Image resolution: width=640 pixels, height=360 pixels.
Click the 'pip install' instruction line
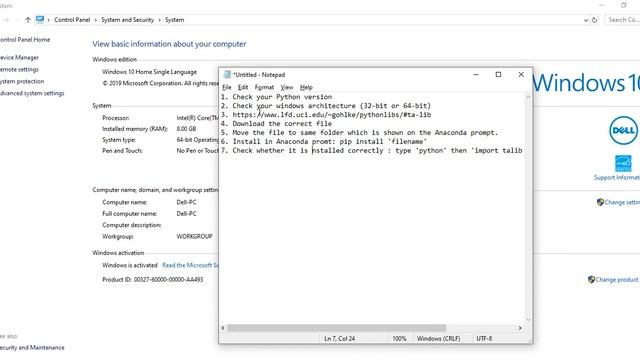(324, 142)
